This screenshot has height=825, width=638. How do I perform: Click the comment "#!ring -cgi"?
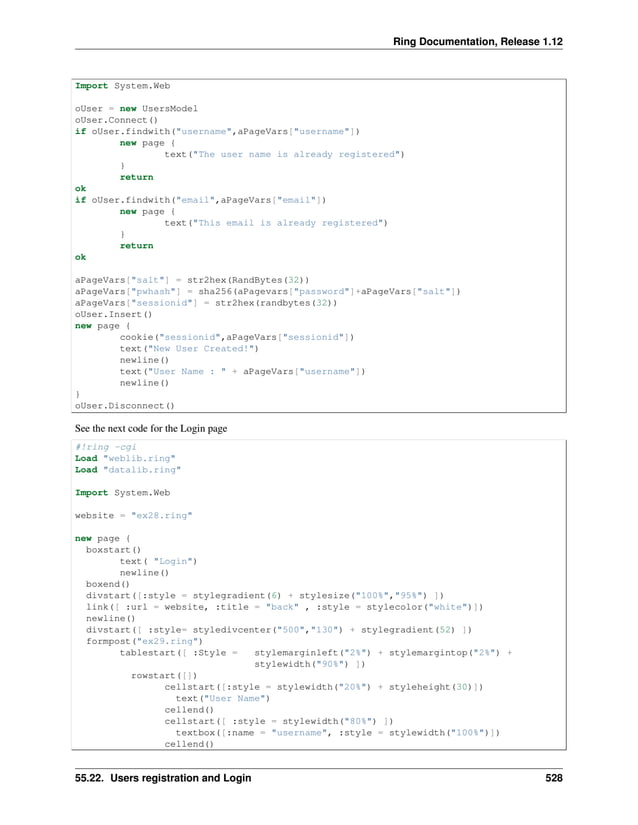[105, 447]
